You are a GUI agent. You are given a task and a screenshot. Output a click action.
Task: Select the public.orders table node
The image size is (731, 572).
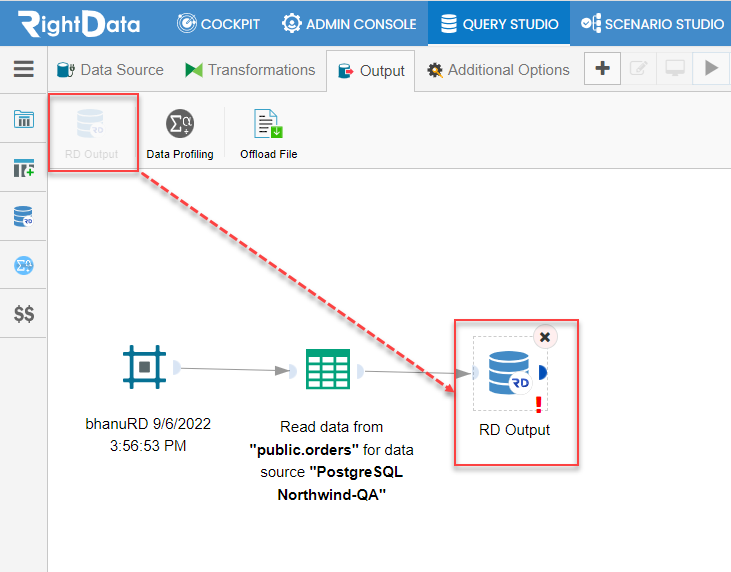[328, 369]
